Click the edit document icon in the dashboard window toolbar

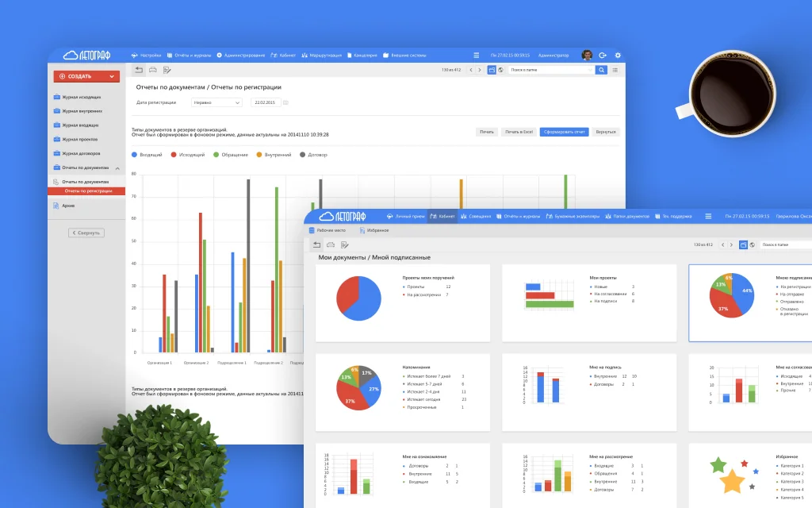[344, 244]
